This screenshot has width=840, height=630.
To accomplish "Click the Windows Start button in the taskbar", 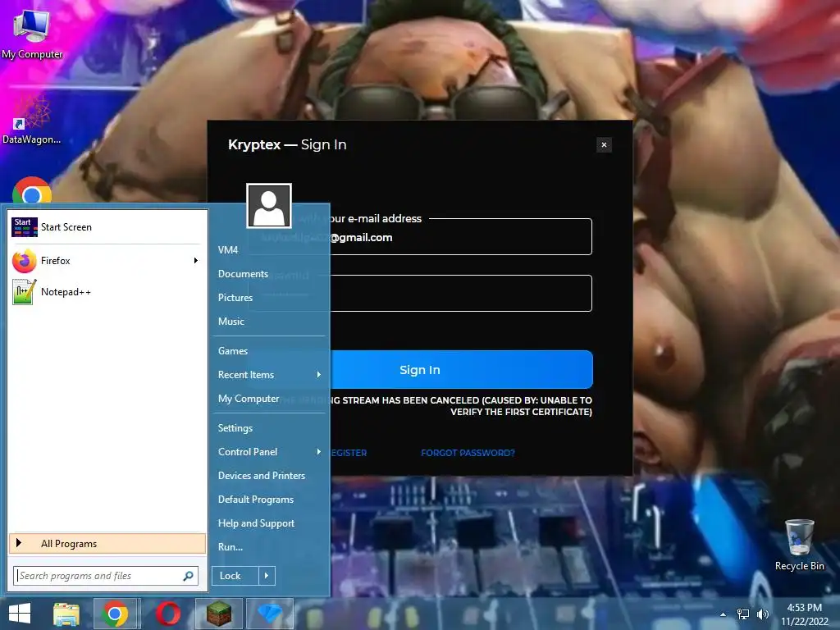I will point(20,614).
